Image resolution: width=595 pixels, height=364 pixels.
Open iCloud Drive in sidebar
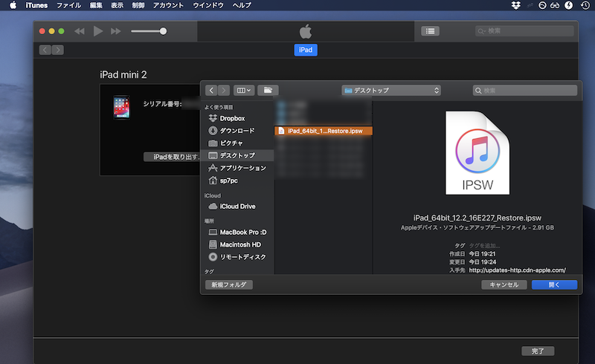[x=237, y=207]
